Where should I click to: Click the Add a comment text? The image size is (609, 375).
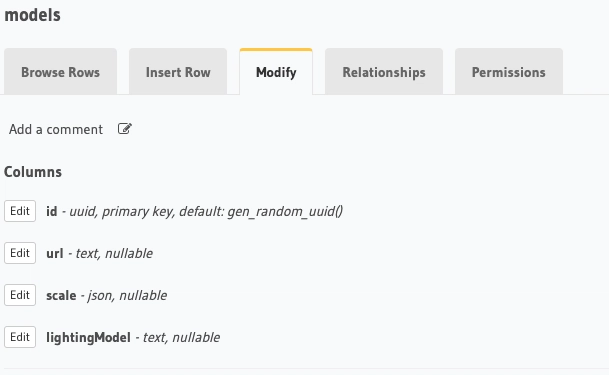point(56,129)
